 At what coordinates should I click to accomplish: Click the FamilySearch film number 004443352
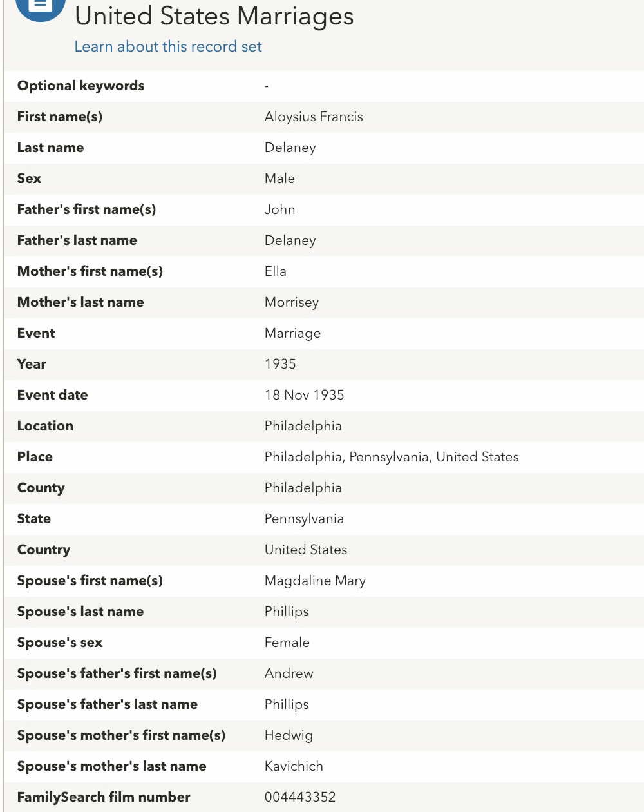[300, 797]
